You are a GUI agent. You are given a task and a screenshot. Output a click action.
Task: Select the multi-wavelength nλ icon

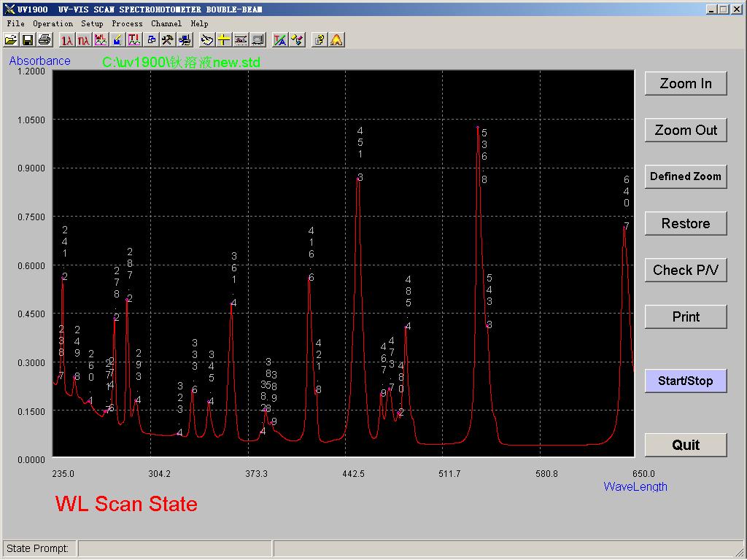[84, 39]
